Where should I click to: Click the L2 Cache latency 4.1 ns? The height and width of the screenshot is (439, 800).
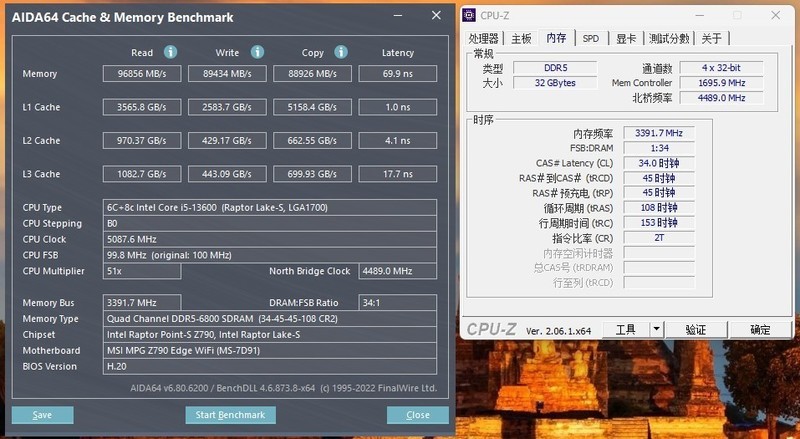pyautogui.click(x=397, y=140)
